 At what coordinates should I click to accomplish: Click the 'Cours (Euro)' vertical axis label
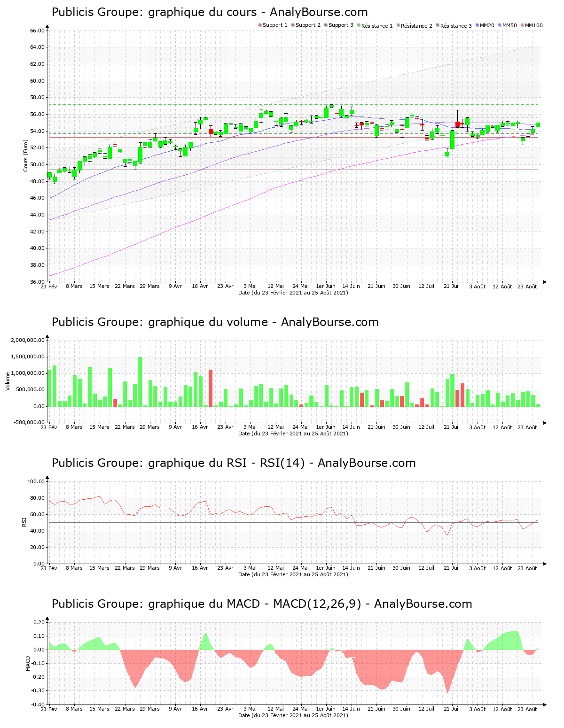[26, 156]
